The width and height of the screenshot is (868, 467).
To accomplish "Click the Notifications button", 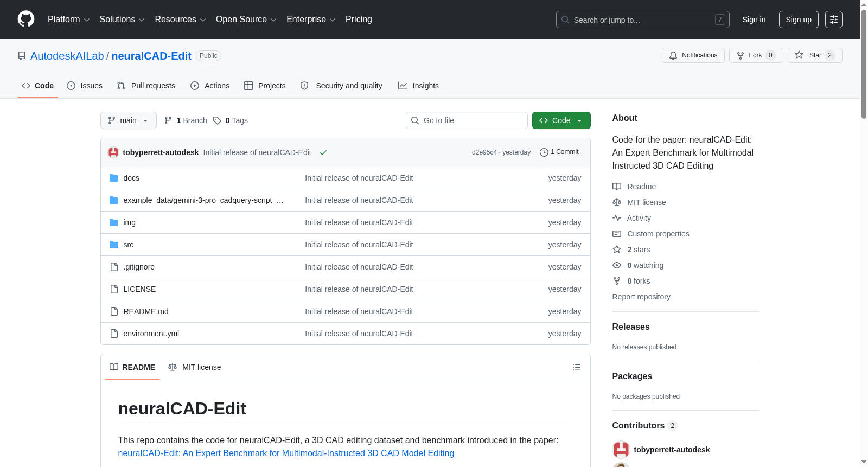I will 693,55.
